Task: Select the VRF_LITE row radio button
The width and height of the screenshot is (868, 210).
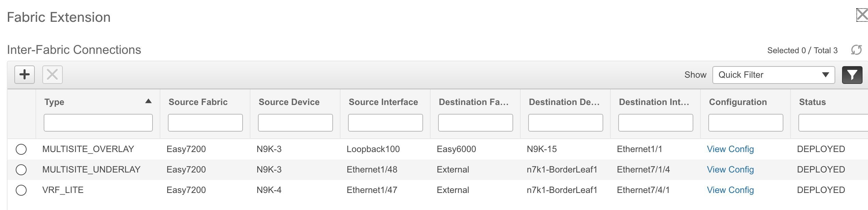Action: point(21,190)
